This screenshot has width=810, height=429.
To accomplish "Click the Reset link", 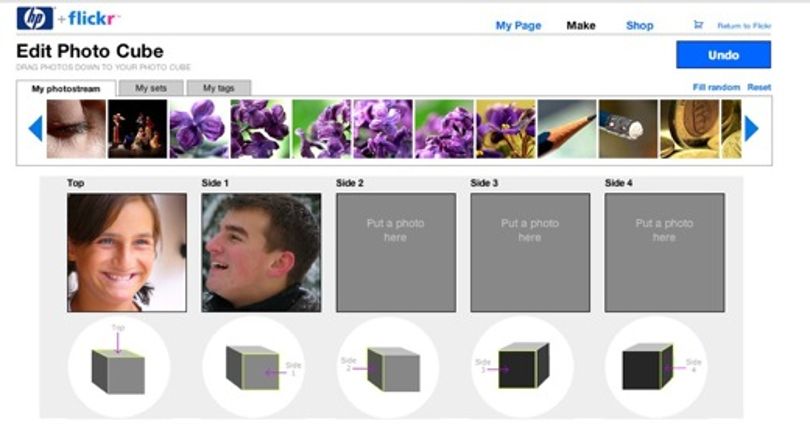I will tap(759, 87).
